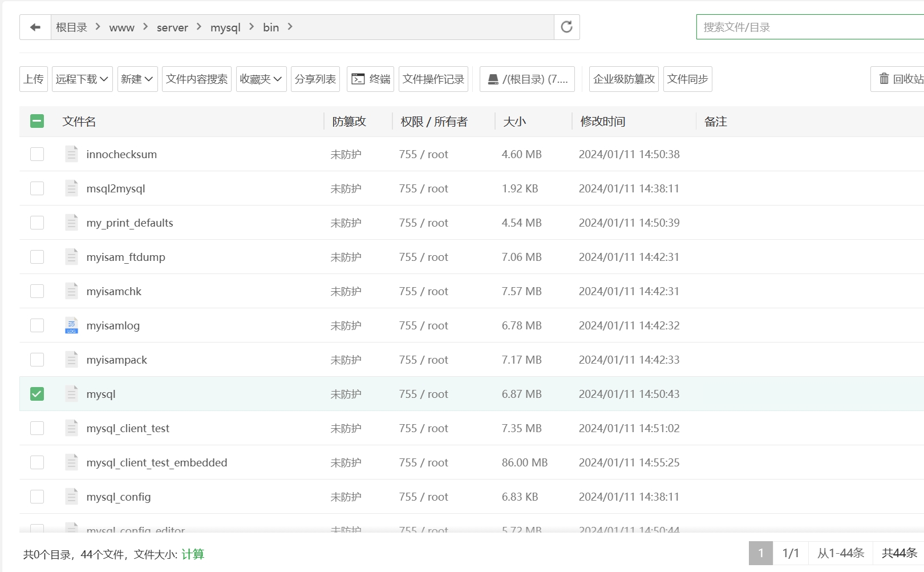The width and height of the screenshot is (924, 572).
Task: Click 计算 to calculate total size
Action: (x=193, y=554)
